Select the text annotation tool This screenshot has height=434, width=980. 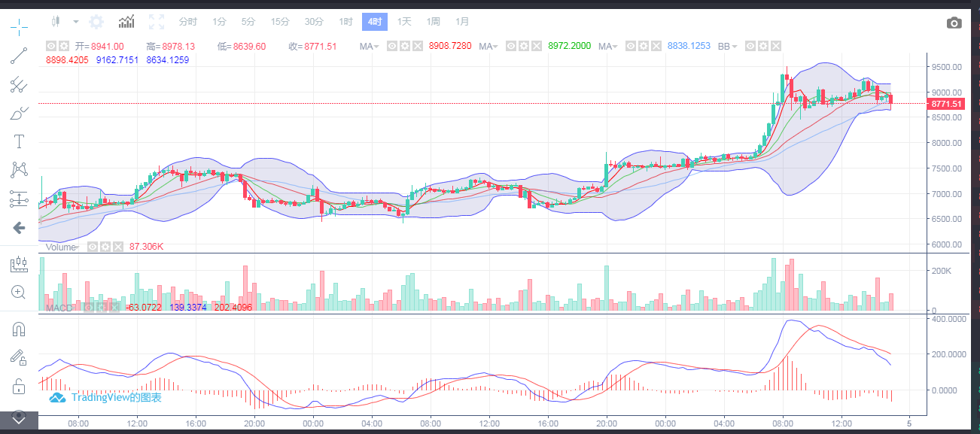19,141
